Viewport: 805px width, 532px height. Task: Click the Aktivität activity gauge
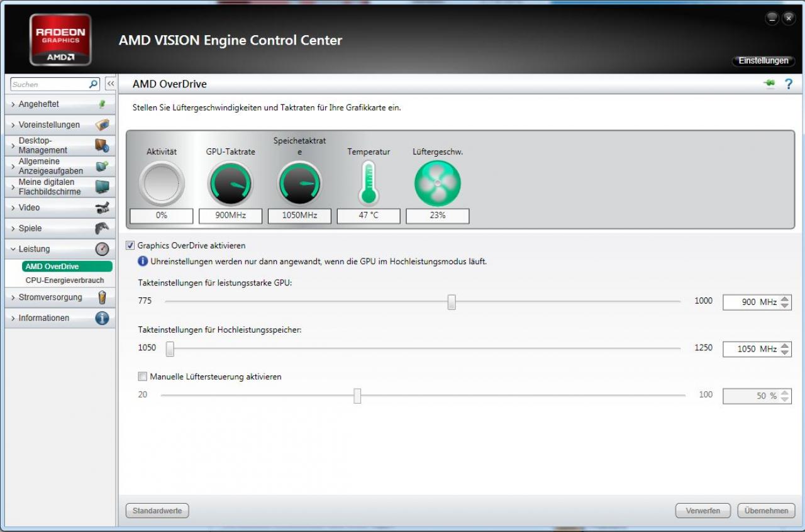(162, 184)
